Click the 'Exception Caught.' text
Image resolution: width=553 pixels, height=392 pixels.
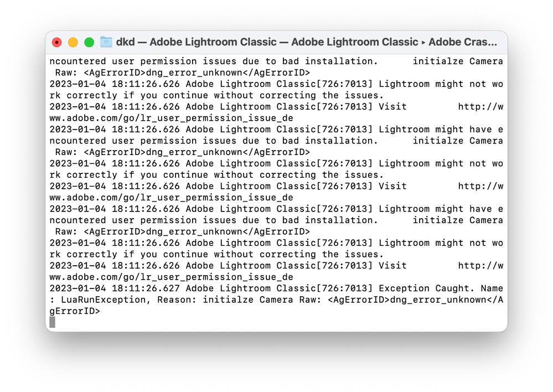tap(427, 288)
